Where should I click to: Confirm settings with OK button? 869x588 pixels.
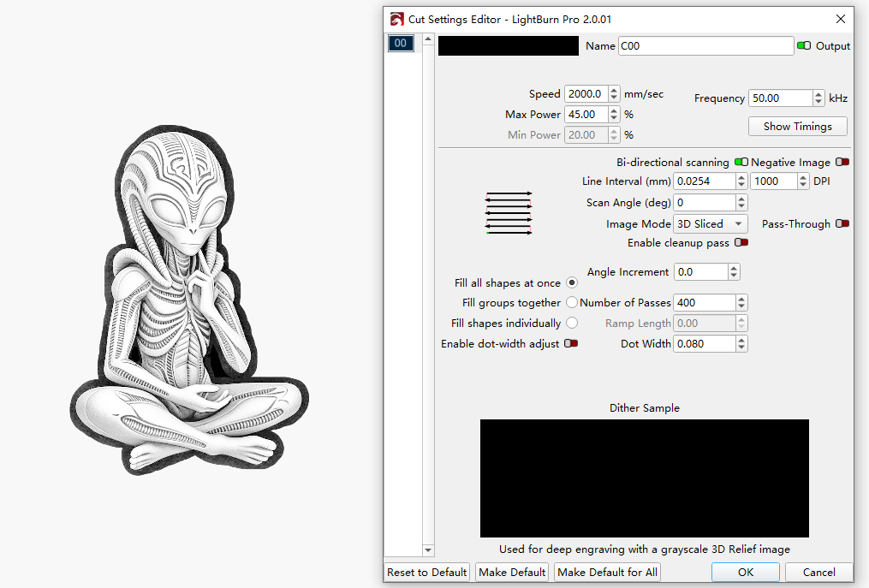[x=746, y=572]
